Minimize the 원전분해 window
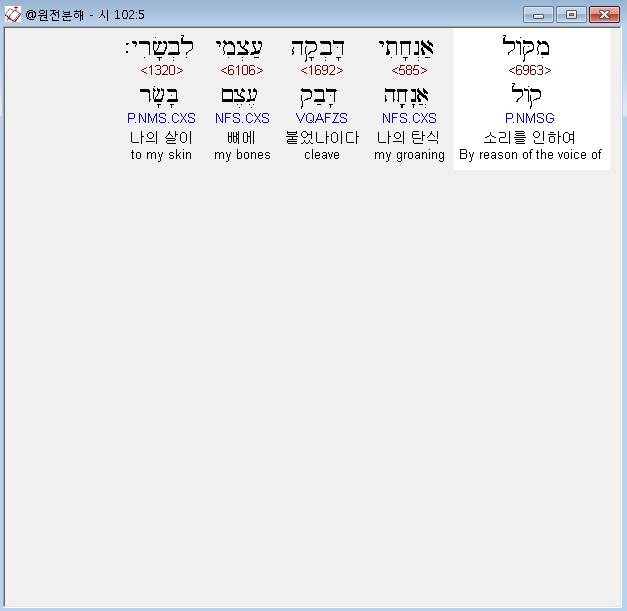The height and width of the screenshot is (611, 627). point(538,15)
